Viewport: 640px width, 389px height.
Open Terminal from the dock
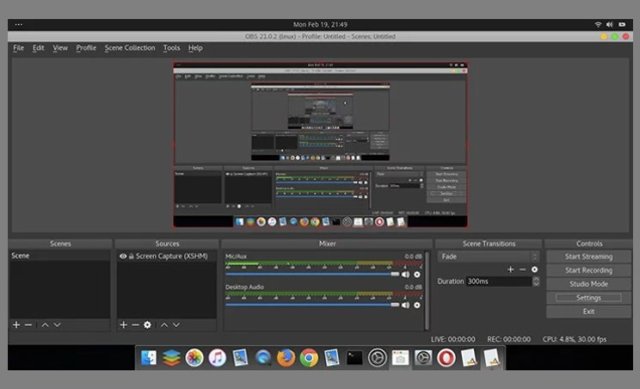[x=354, y=358]
